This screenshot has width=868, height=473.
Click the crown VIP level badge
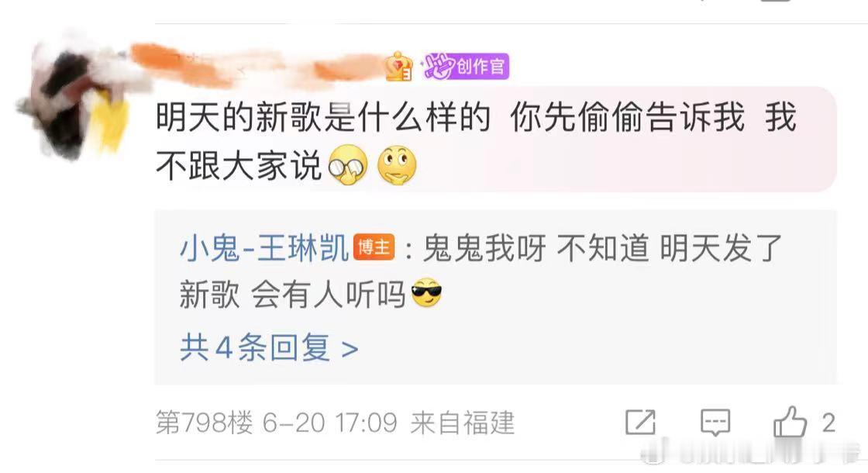coord(398,67)
